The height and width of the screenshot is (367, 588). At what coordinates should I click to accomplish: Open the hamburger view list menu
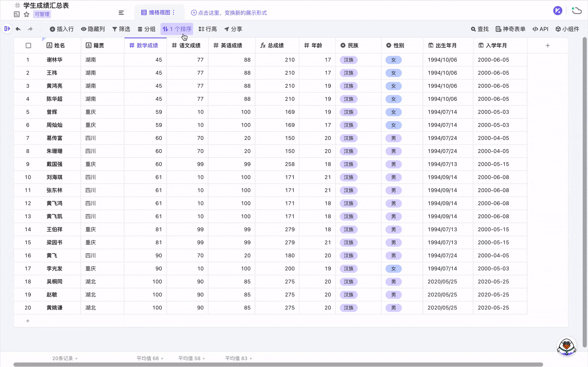[x=121, y=12]
